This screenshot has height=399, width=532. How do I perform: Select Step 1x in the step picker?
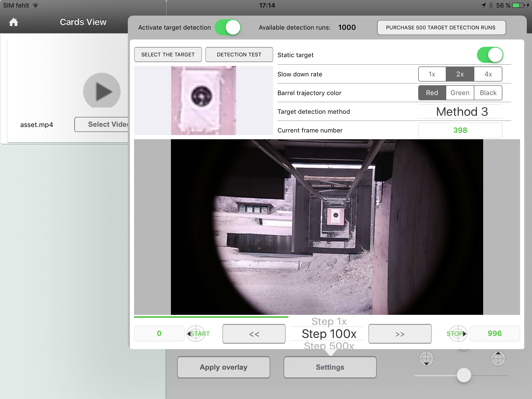pyautogui.click(x=329, y=321)
